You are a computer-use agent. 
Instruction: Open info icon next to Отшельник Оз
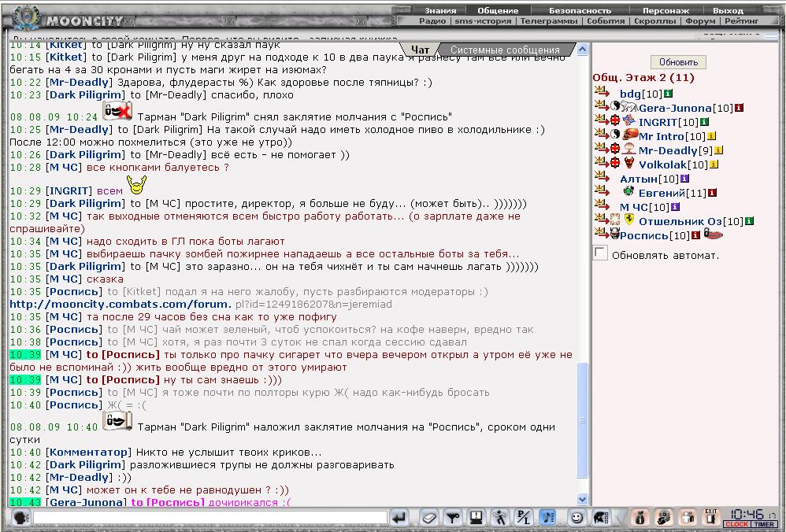coord(749,221)
